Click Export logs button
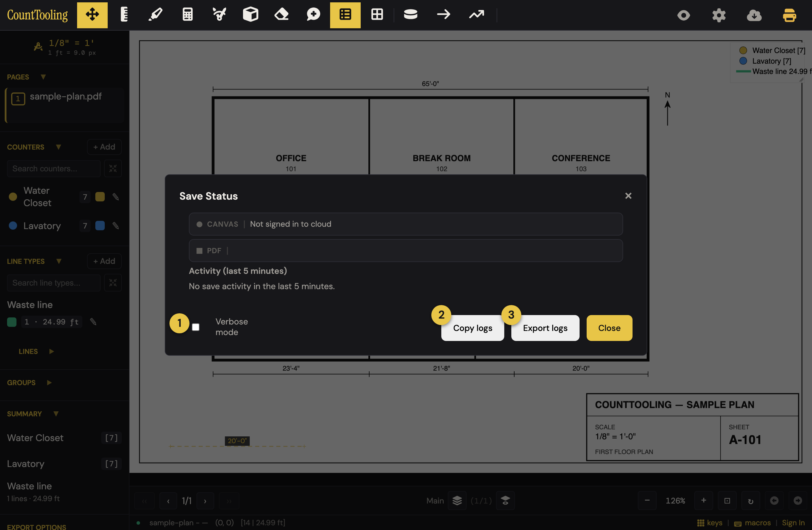Screen dimensions: 812x530 (x=545, y=328)
